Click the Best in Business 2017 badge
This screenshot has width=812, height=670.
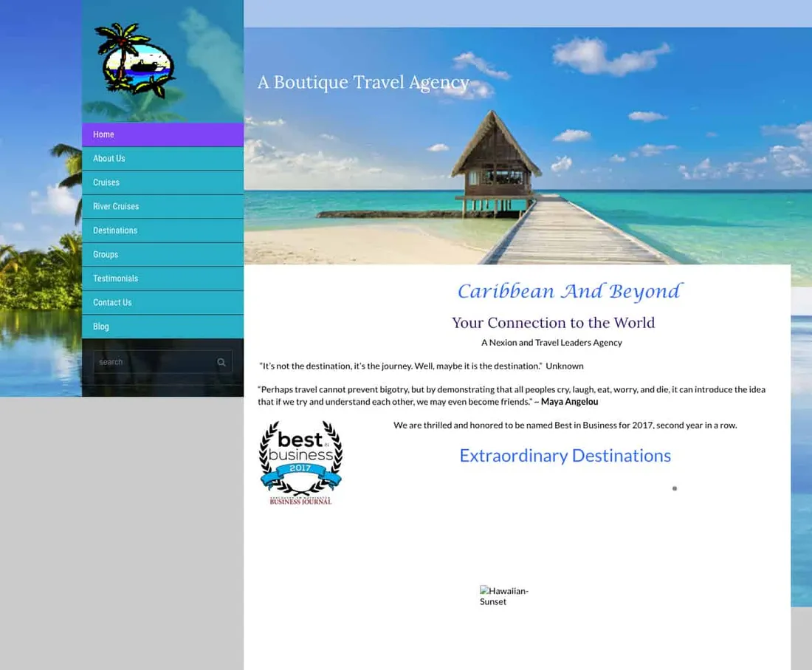click(x=301, y=462)
